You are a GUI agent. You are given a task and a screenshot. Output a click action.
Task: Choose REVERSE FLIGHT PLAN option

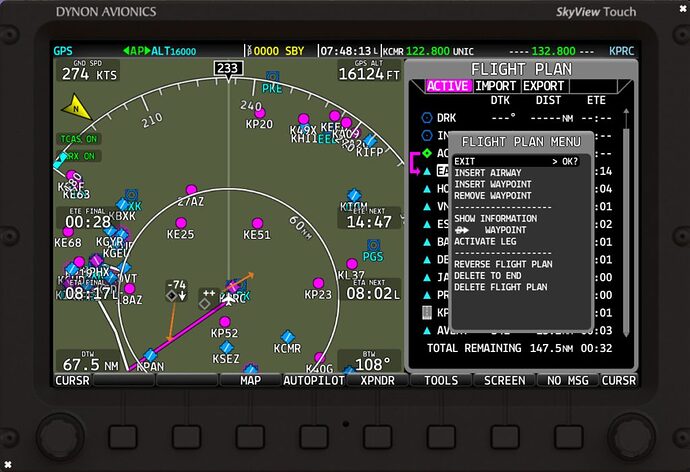503,264
